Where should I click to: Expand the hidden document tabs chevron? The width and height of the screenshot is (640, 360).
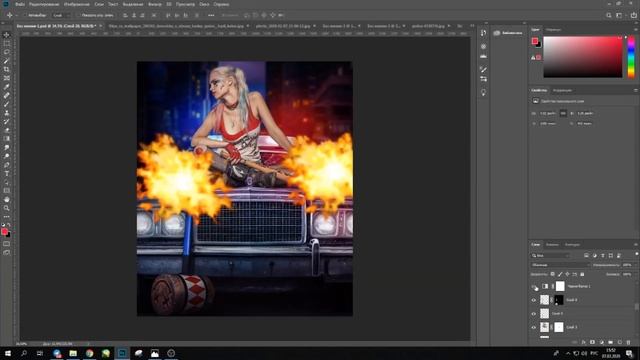click(472, 26)
